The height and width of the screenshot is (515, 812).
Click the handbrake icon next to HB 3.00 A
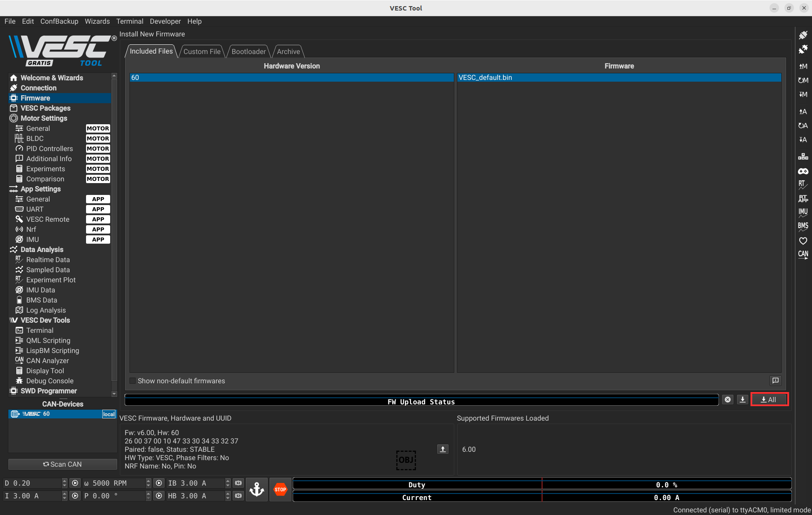(238, 496)
